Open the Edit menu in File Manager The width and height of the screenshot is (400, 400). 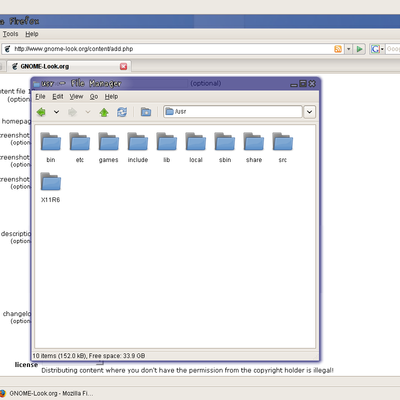tap(58, 97)
